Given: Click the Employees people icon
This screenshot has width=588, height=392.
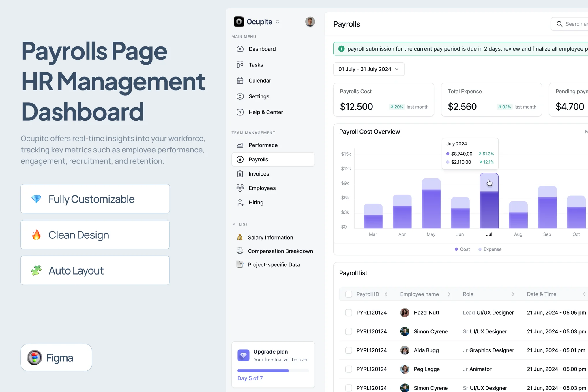Looking at the screenshot, I should coord(240,188).
